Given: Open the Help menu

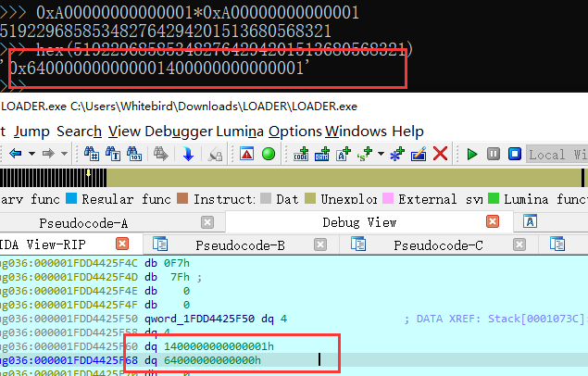Looking at the screenshot, I should (x=408, y=132).
